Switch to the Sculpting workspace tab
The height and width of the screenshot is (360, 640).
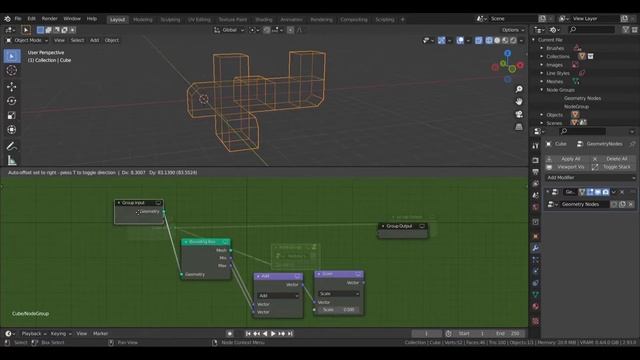click(x=170, y=20)
